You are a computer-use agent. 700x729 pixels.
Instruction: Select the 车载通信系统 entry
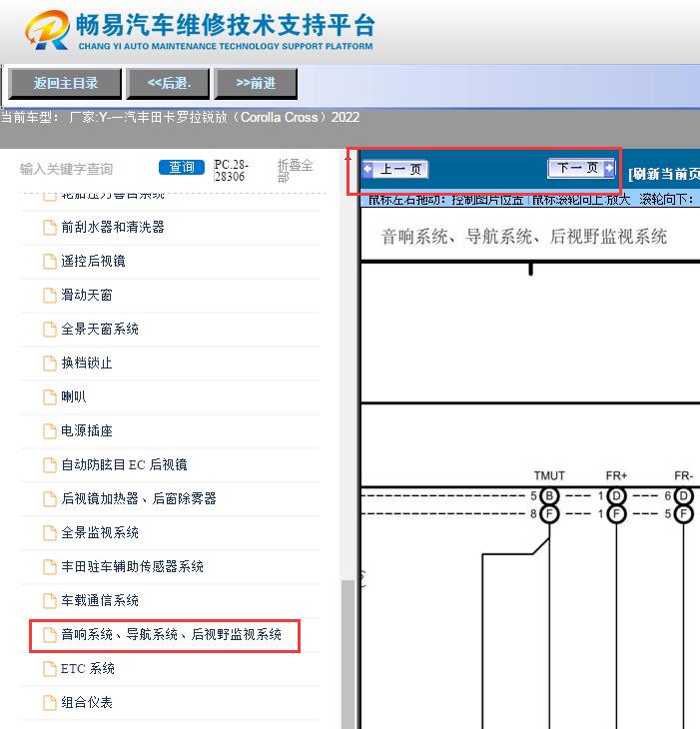pos(100,601)
